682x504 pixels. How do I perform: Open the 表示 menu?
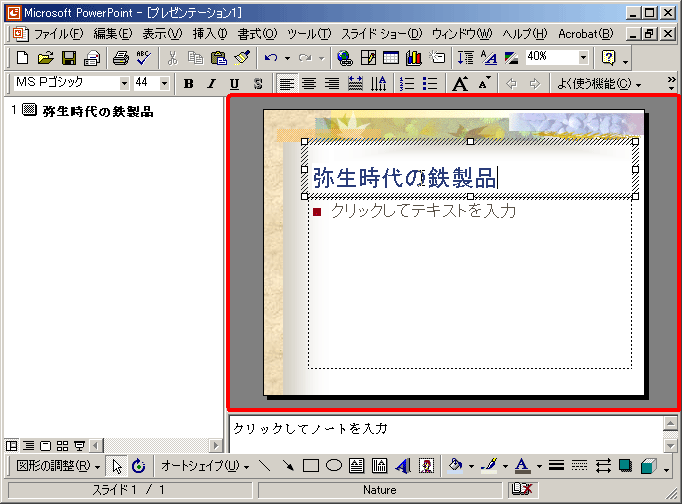click(x=162, y=34)
